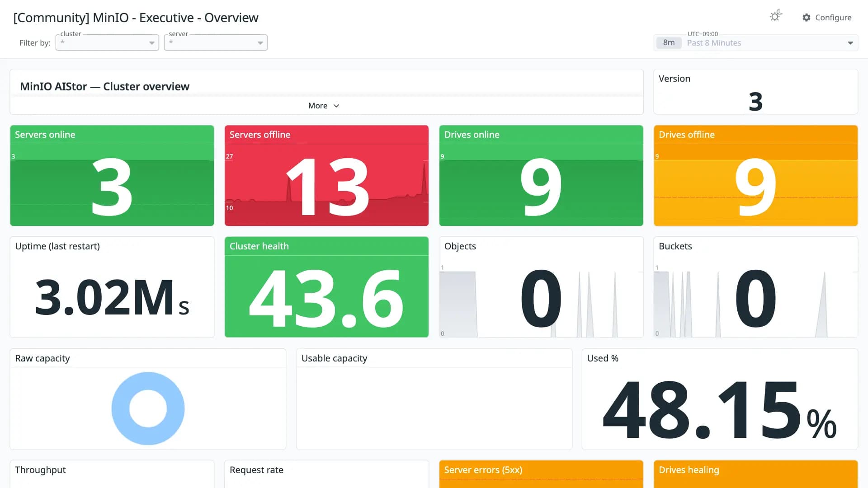Toggle the light/dark theme icon

coord(776,16)
